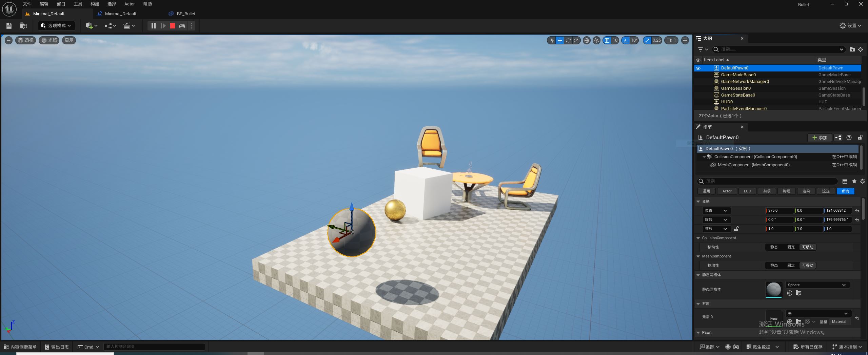The image size is (868, 355).
Task: Click the Outliner search field
Action: coord(778,49)
